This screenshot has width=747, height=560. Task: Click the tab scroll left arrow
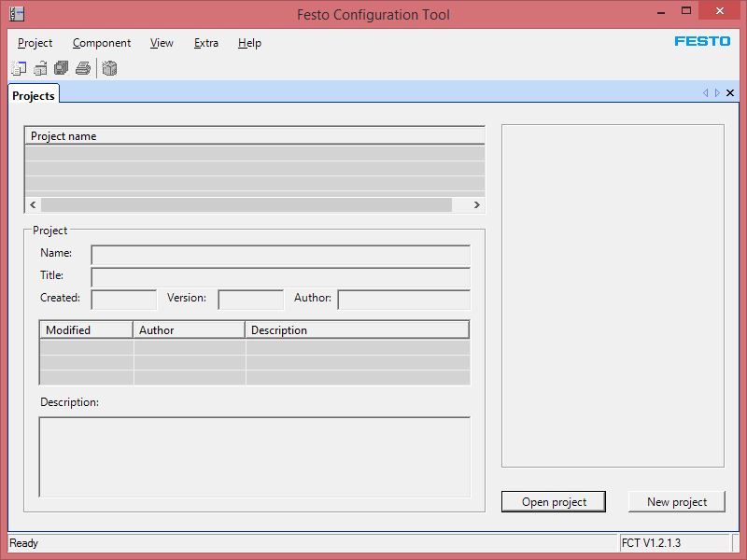tap(706, 92)
